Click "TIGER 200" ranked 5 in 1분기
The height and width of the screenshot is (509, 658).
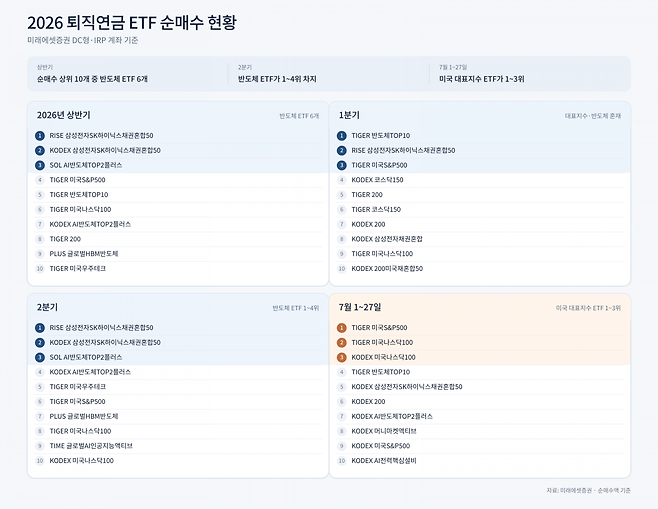tap(367, 195)
